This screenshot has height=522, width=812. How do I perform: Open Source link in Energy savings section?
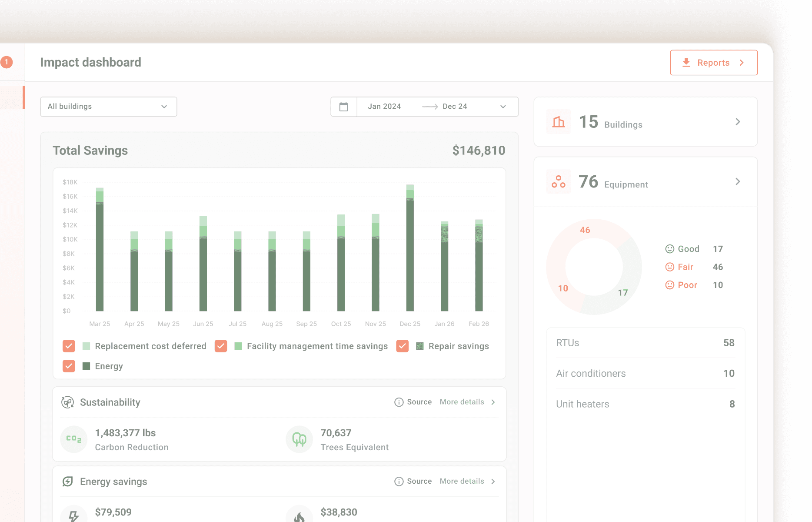[x=419, y=482]
